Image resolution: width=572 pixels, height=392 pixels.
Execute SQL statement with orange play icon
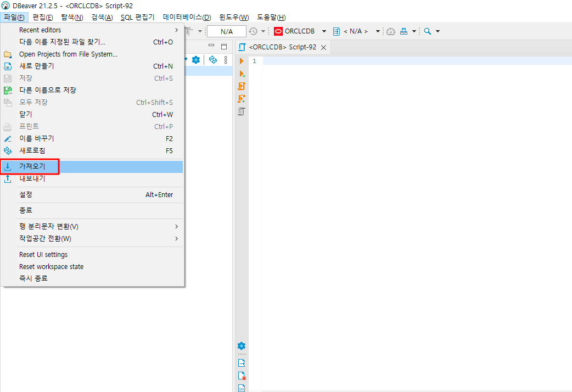(x=241, y=61)
